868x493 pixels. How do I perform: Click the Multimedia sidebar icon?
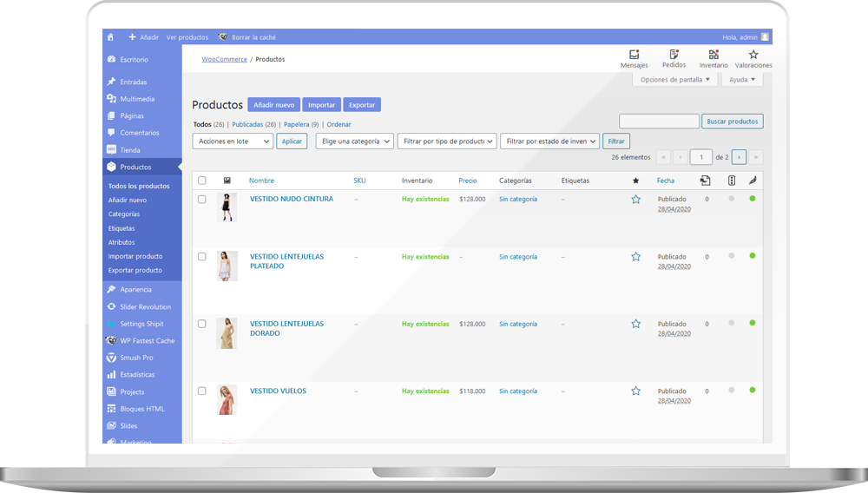111,98
